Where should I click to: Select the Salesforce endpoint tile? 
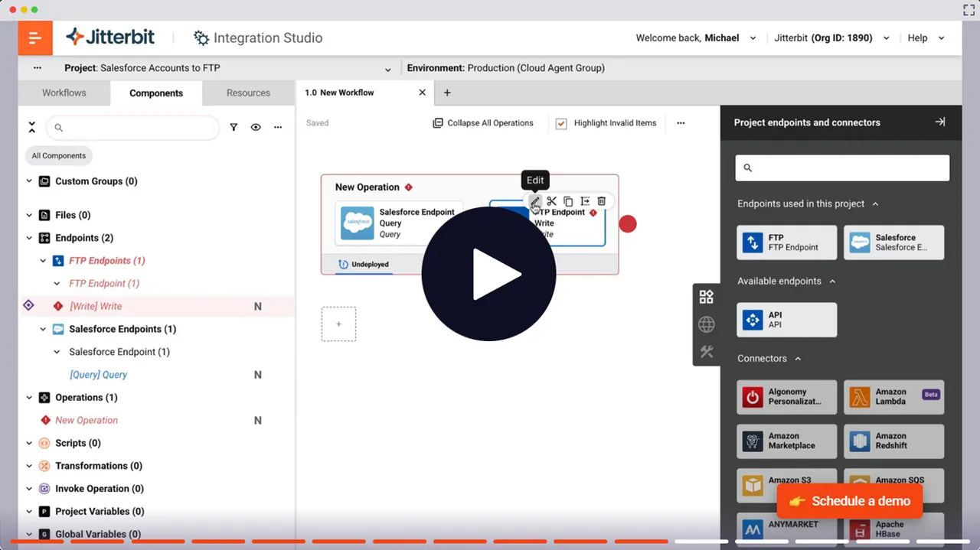tap(894, 242)
